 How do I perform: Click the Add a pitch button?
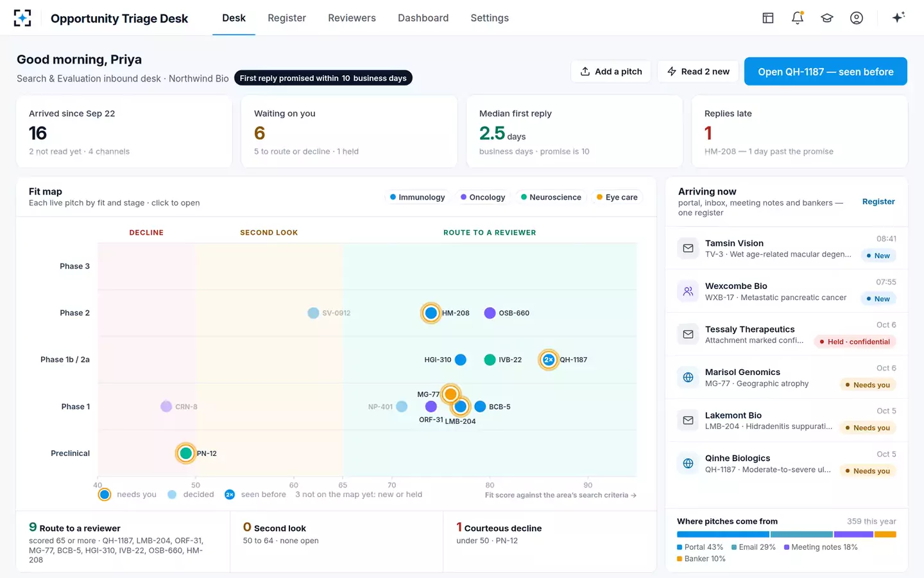[x=611, y=71]
